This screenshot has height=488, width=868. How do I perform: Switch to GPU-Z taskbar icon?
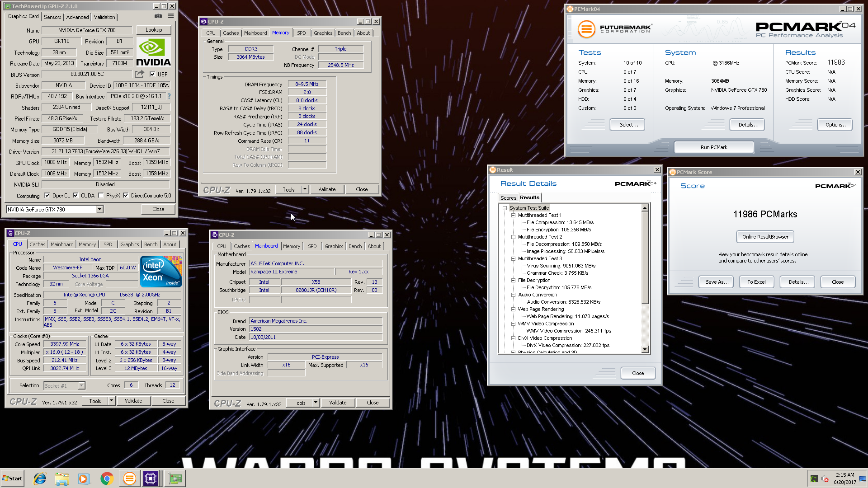pos(175,479)
